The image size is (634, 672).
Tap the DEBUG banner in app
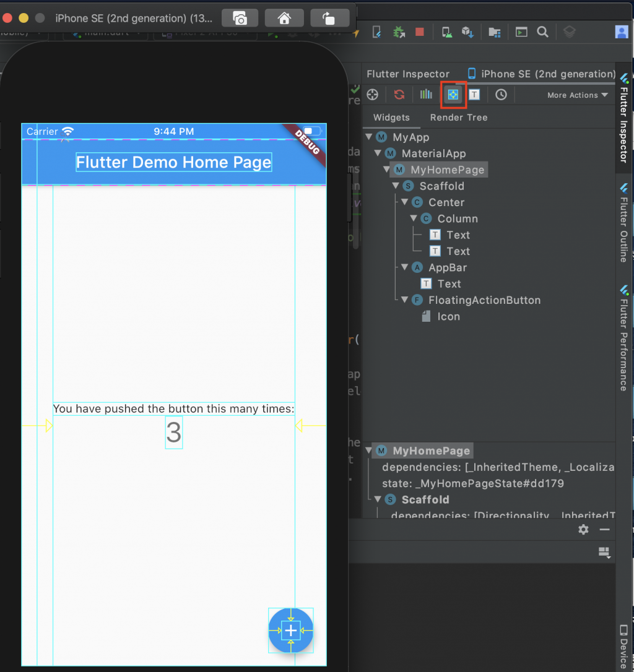point(308,142)
